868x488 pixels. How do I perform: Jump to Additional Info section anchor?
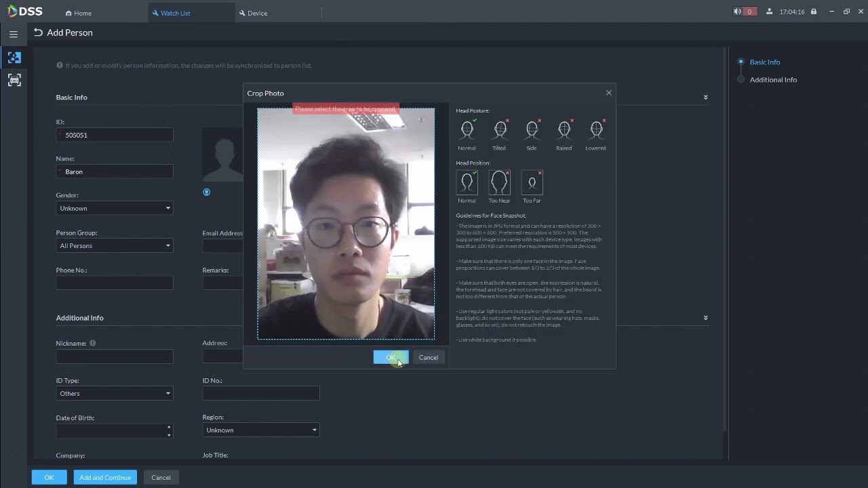coord(773,79)
